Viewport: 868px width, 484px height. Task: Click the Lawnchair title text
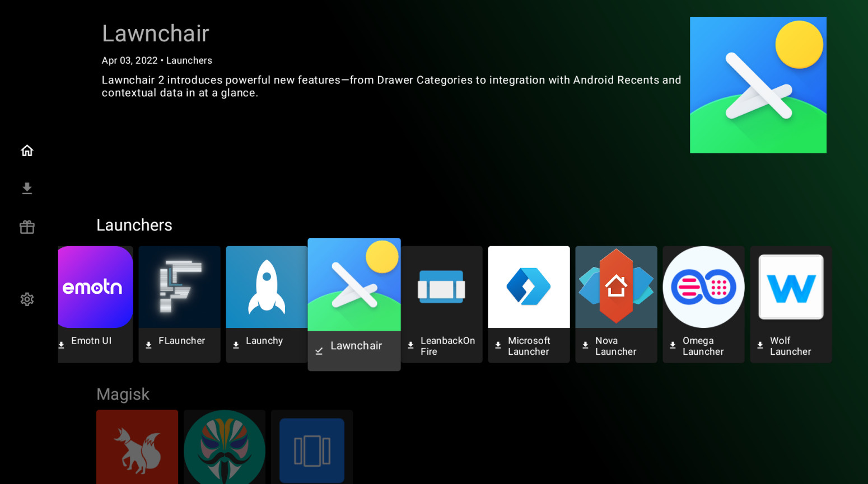tap(155, 34)
